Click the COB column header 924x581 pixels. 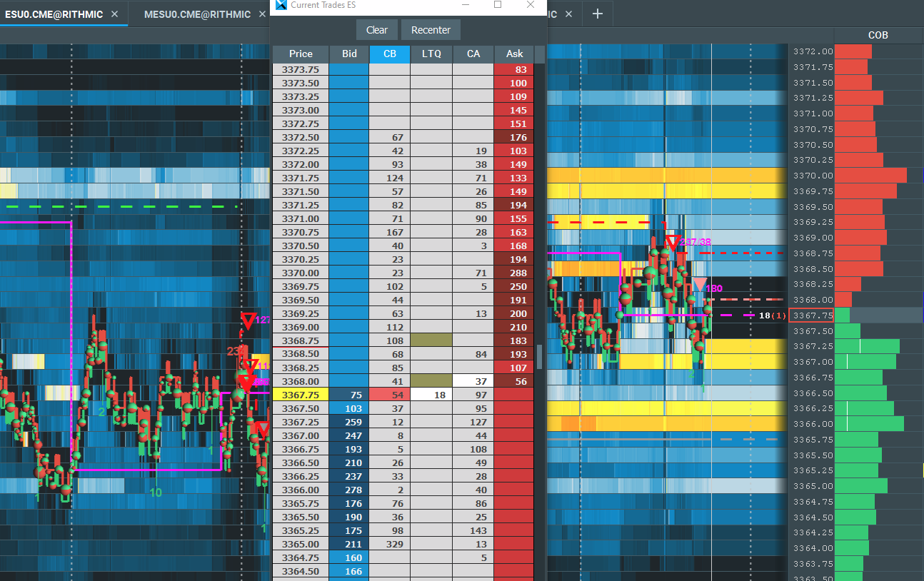pyautogui.click(x=878, y=35)
